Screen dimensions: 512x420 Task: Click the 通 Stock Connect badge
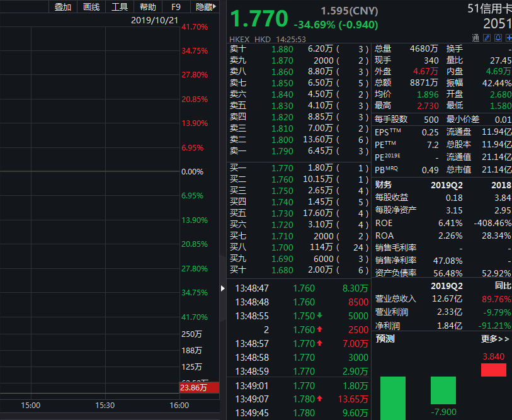475,38
